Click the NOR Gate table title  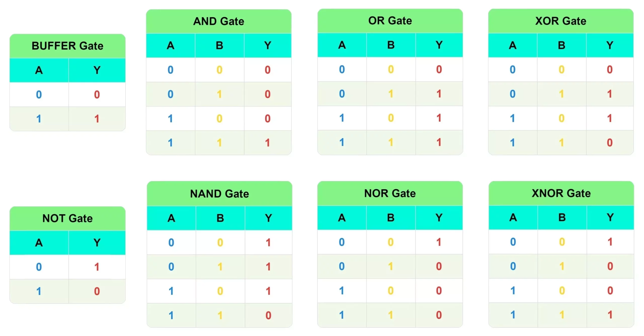390,193
